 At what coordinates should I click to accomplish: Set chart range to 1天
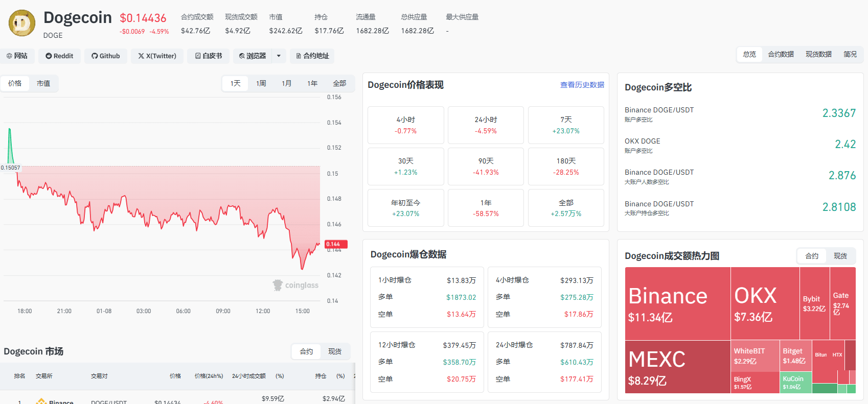click(x=235, y=83)
